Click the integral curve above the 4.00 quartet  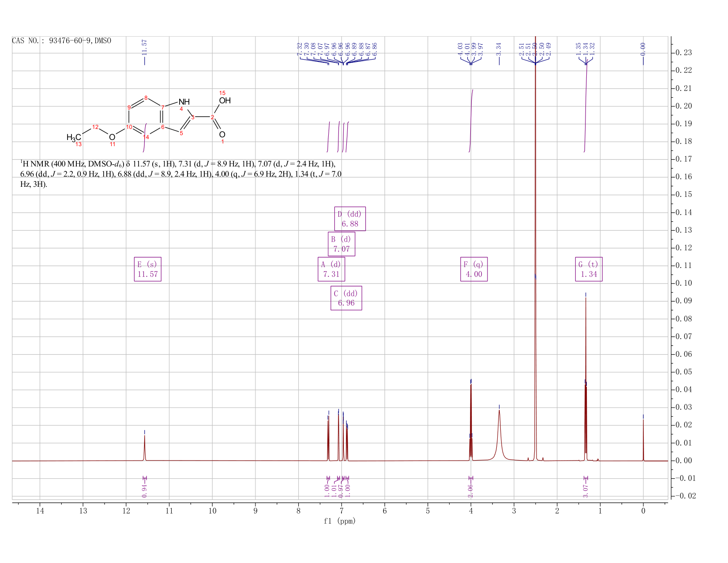[x=471, y=121]
